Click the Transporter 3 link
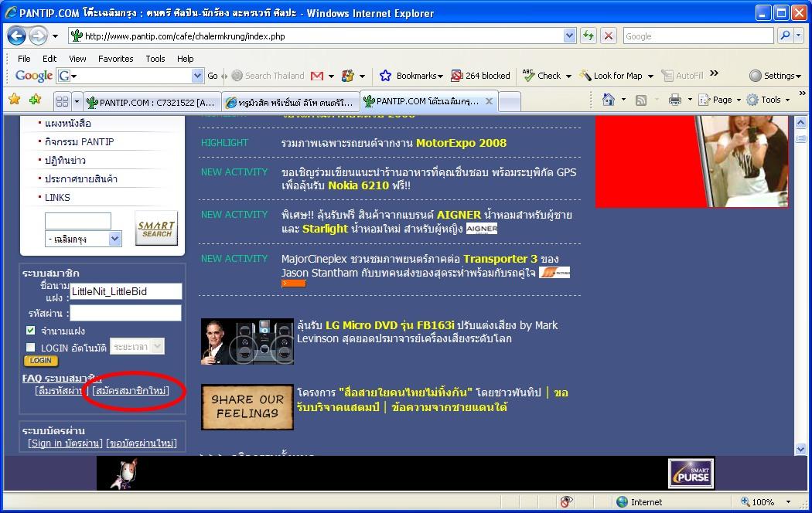 [500, 259]
